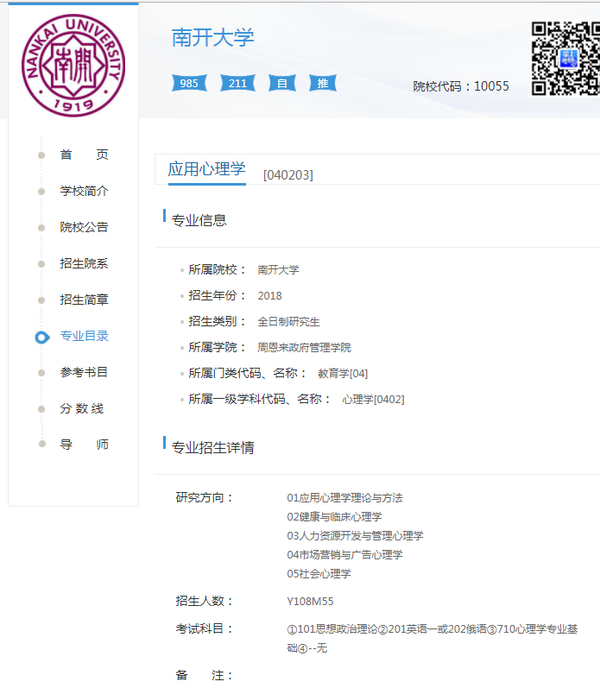The image size is (600, 688).
Task: Click direction 02健康与临床心理学
Action: pyautogui.click(x=334, y=517)
